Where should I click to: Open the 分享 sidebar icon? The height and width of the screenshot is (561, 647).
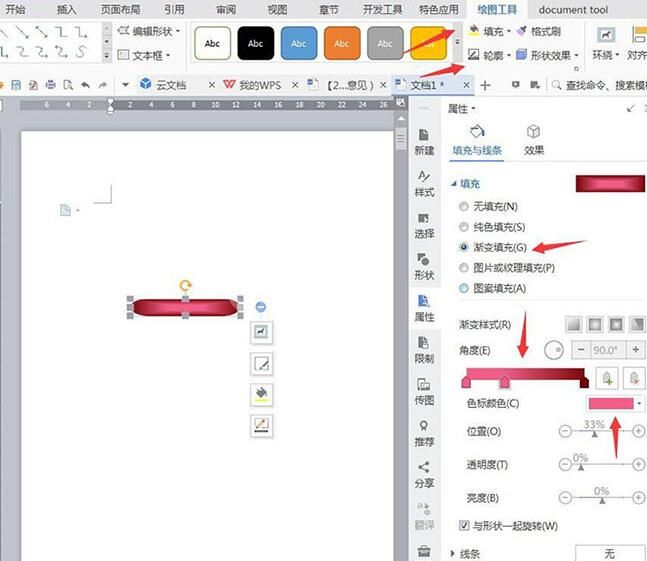pyautogui.click(x=424, y=475)
